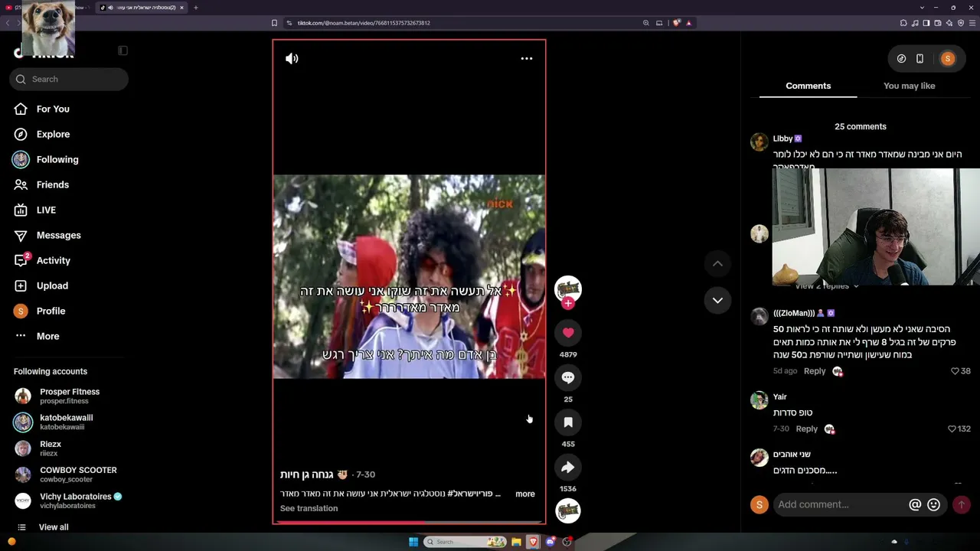Open the comments bubble showing 25
This screenshot has width=980, height=551.
(568, 377)
